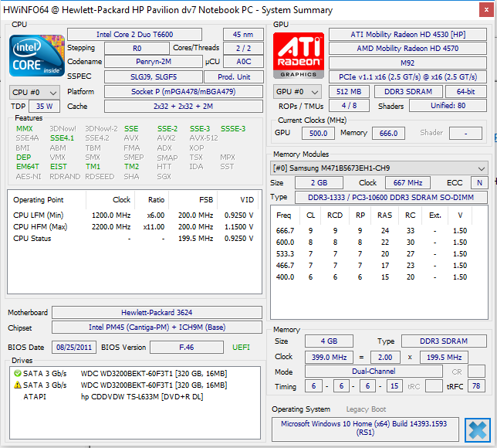Viewport: 497px width, 448px height.
Task: Click the Prod. Unit field
Action: point(234,76)
